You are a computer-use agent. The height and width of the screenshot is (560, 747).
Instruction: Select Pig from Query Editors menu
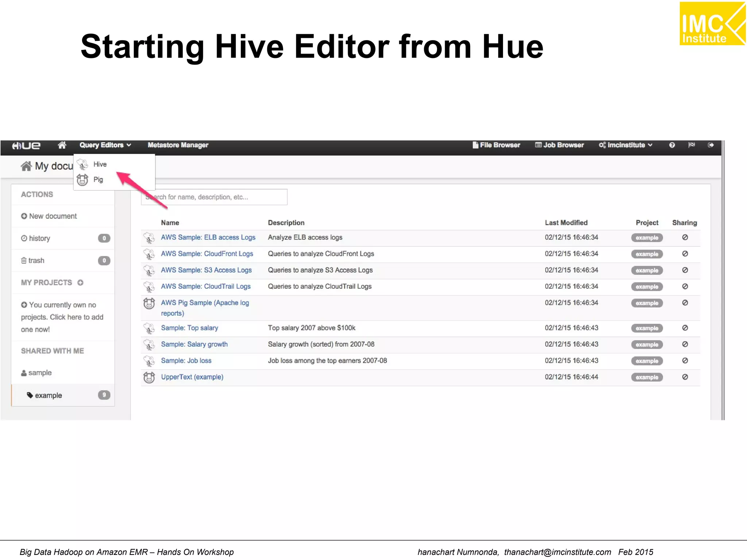pos(98,180)
